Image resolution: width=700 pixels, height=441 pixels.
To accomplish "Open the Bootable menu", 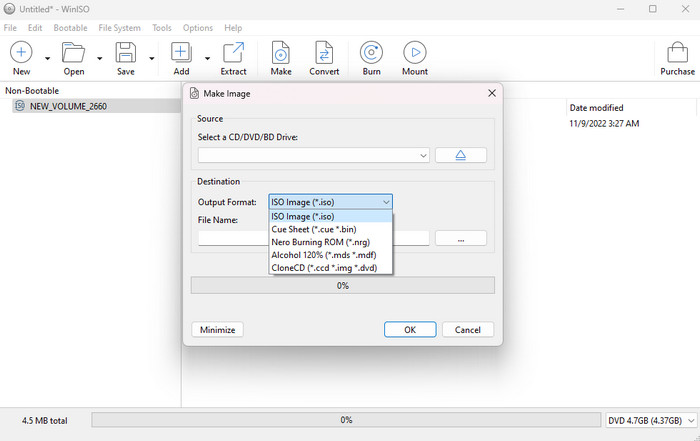I will coord(71,28).
